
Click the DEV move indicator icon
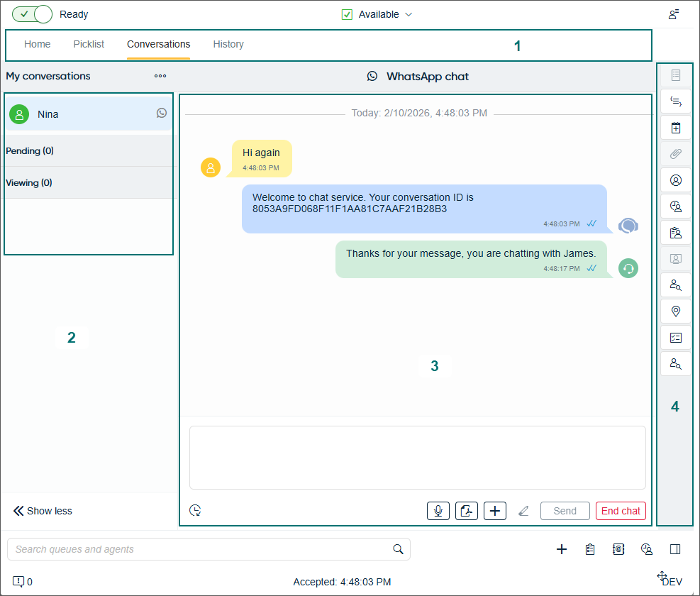click(662, 576)
